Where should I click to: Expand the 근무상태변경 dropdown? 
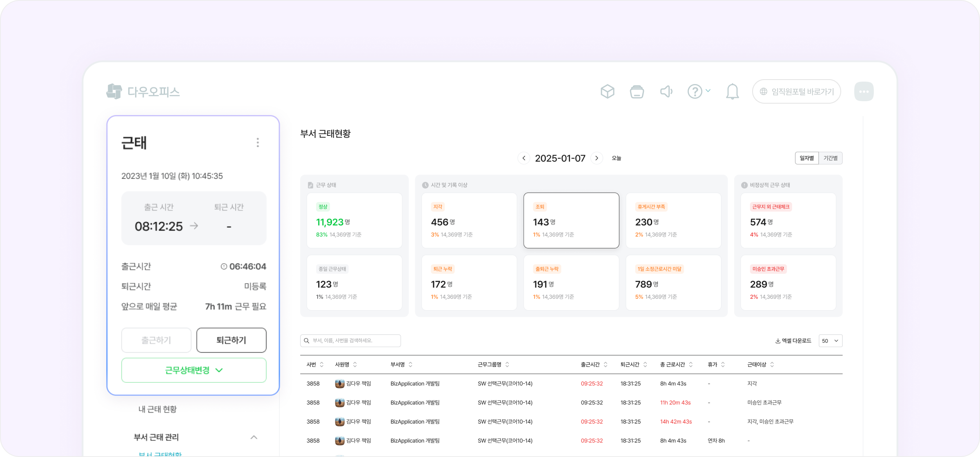[194, 370]
